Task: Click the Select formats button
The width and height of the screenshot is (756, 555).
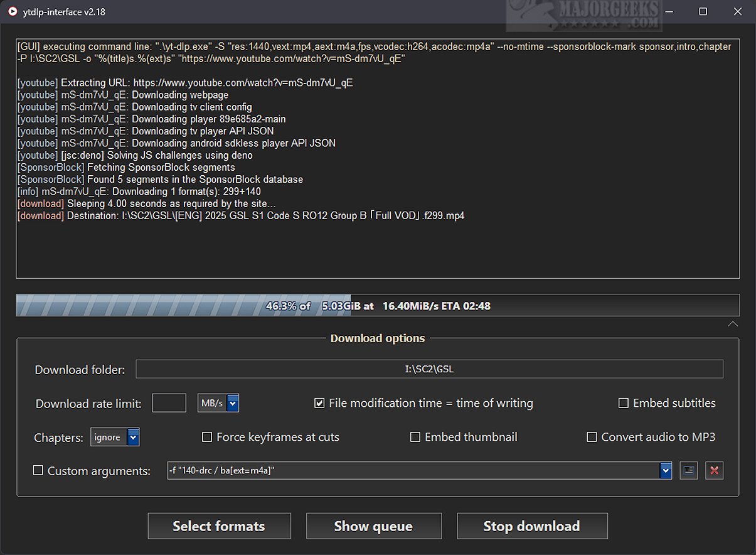Action: point(219,526)
